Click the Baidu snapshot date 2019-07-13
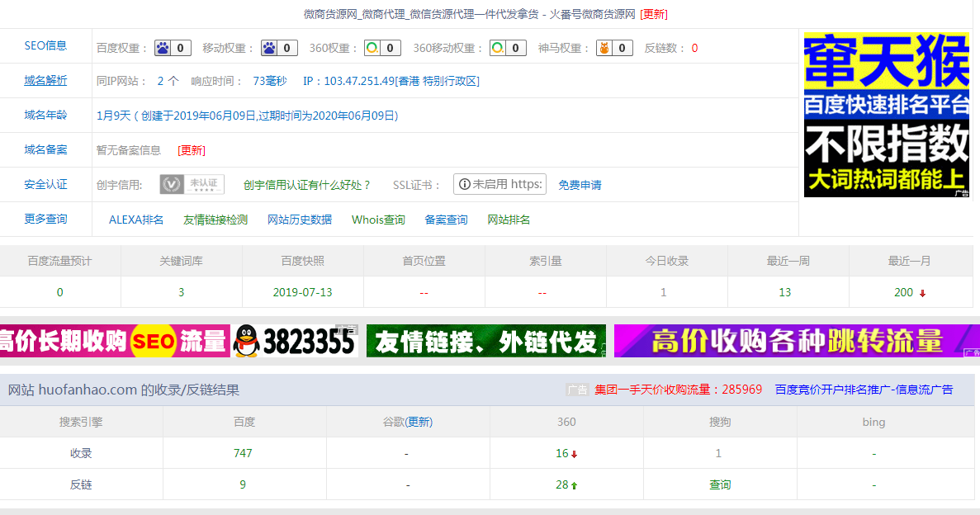980x515 pixels. click(302, 292)
